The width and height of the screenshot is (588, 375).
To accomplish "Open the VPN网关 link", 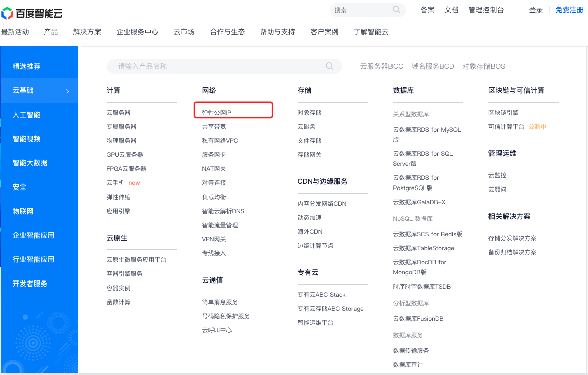I will [x=214, y=239].
